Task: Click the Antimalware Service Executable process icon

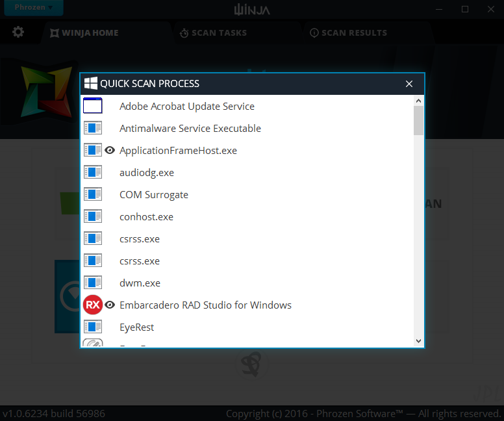Action: coord(93,128)
